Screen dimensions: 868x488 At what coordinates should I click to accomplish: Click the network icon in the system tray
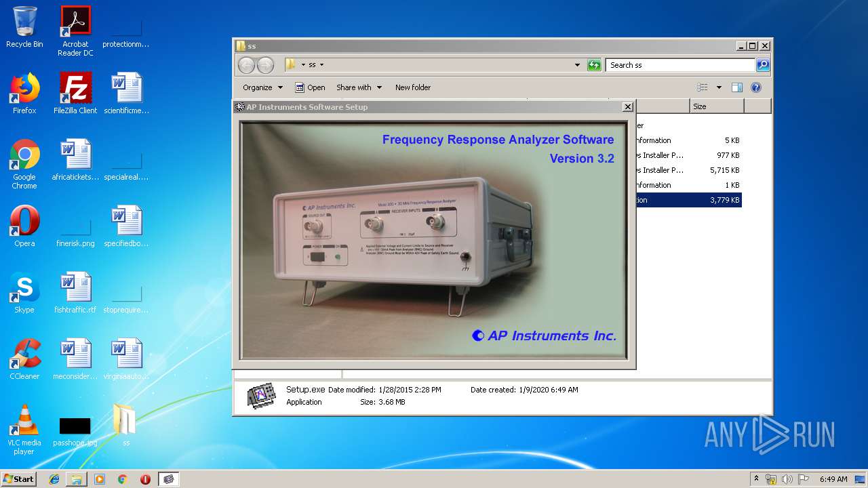[771, 479]
